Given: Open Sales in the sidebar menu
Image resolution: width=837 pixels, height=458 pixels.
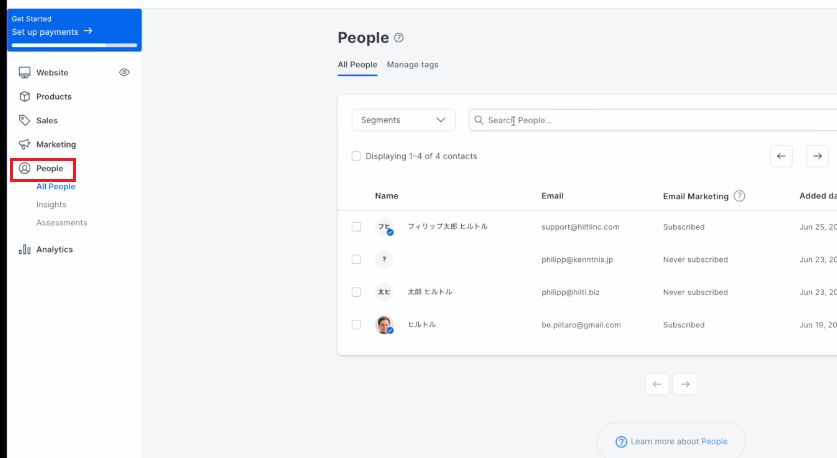Looking at the screenshot, I should [46, 121].
